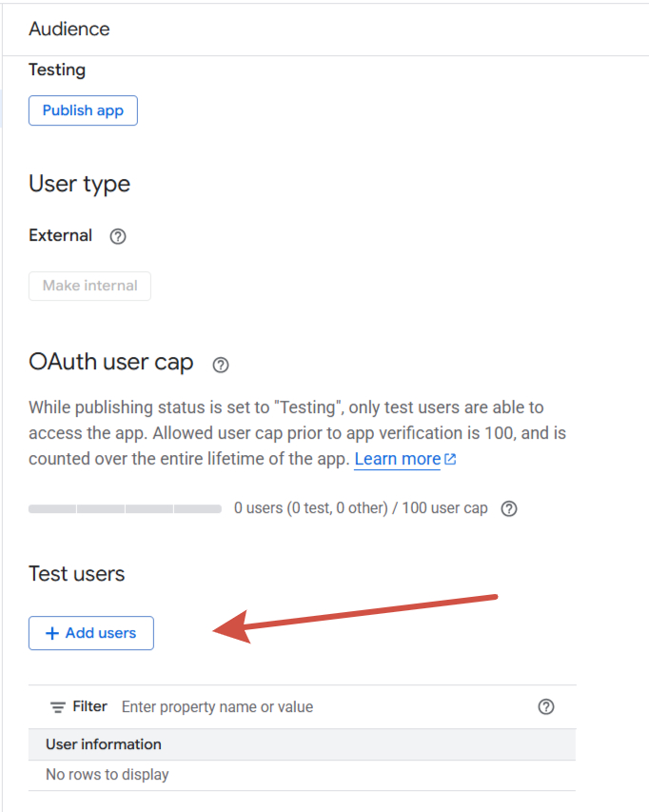649x812 pixels.
Task: Click external-link icon after Learn more
Action: click(451, 459)
